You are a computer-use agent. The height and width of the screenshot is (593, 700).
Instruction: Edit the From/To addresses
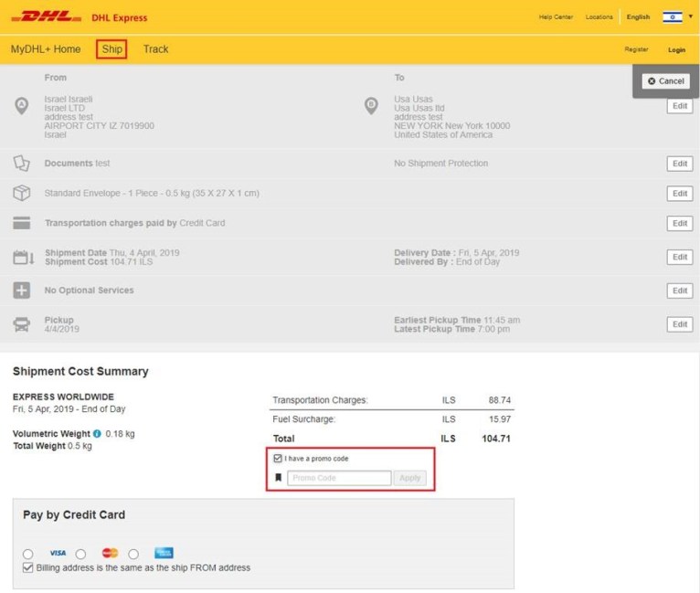(x=680, y=106)
